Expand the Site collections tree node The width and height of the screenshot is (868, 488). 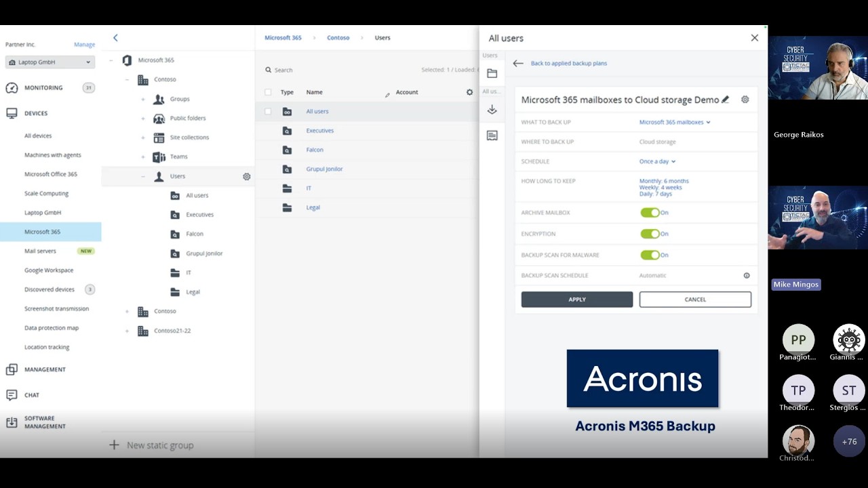coord(143,138)
